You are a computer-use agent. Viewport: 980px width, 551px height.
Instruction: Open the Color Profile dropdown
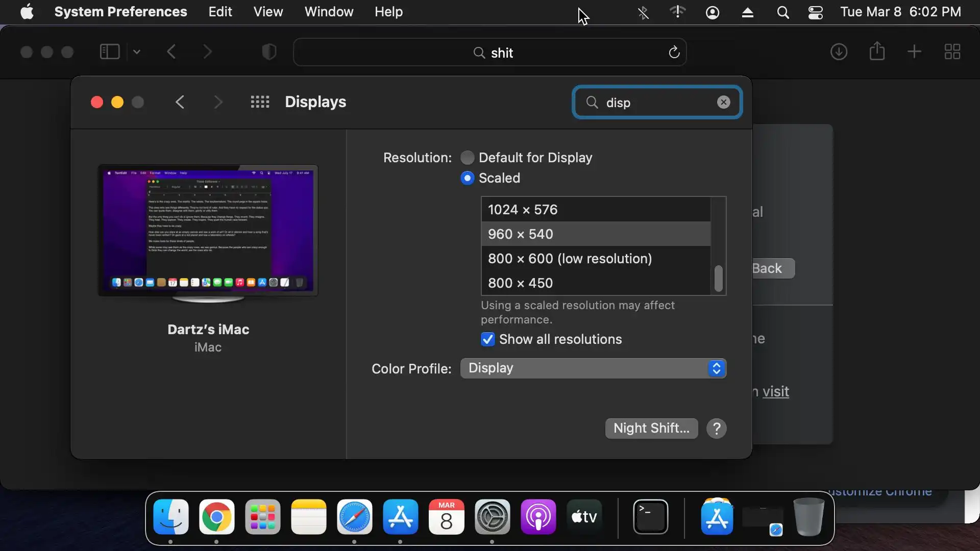tap(593, 368)
